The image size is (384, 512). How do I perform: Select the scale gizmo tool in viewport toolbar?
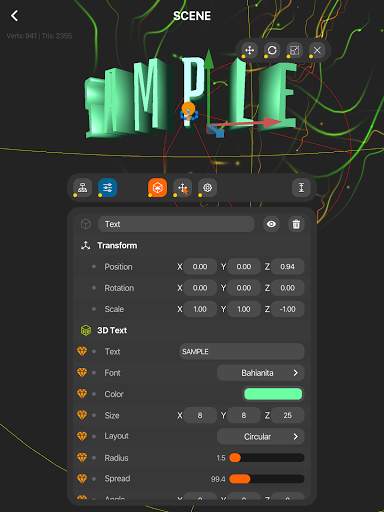[294, 50]
